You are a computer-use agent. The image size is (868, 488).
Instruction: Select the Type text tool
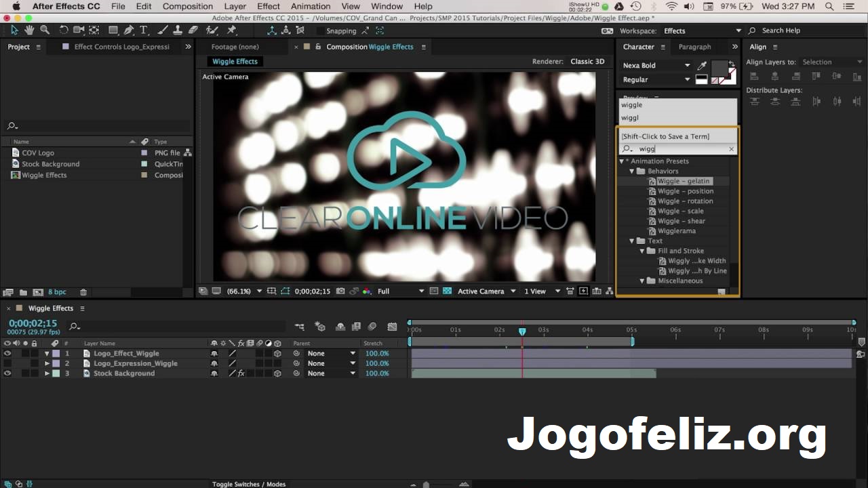coord(144,30)
